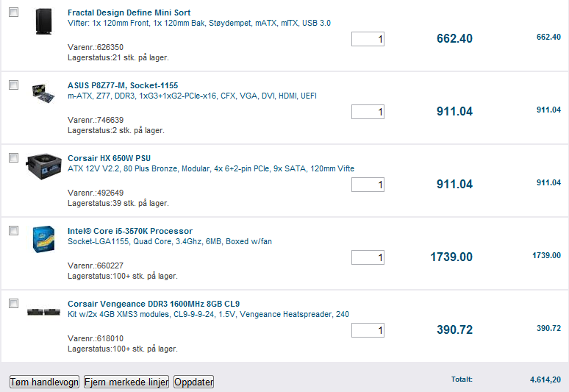This screenshot has height=392, width=569.
Task: Open the Fractal Design case product thumbnail
Action: pos(44,22)
